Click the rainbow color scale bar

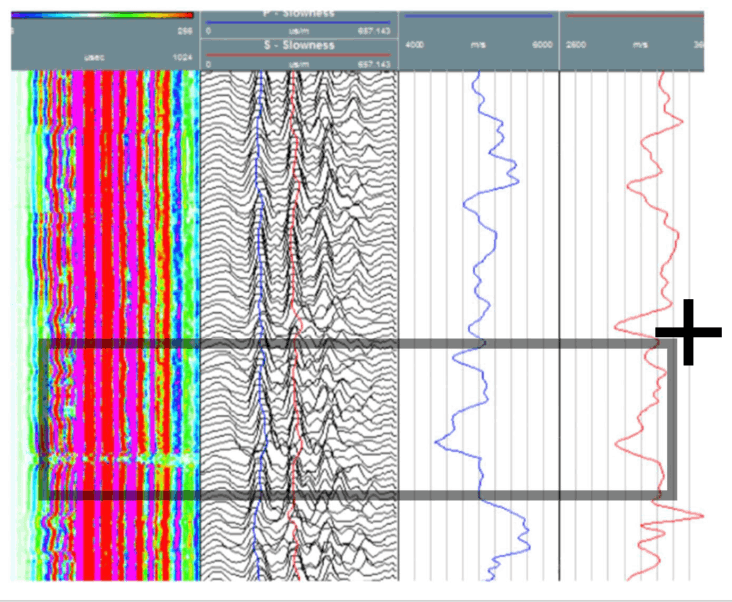pyautogui.click(x=102, y=15)
